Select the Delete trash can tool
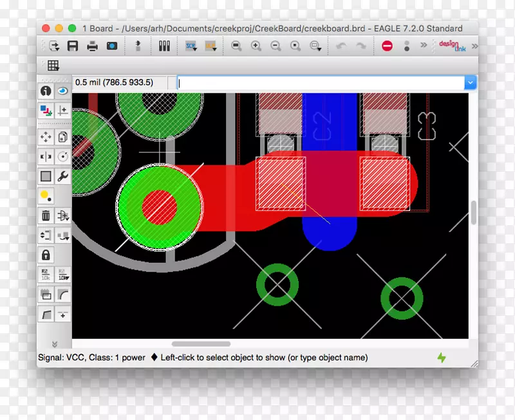 pyautogui.click(x=46, y=215)
